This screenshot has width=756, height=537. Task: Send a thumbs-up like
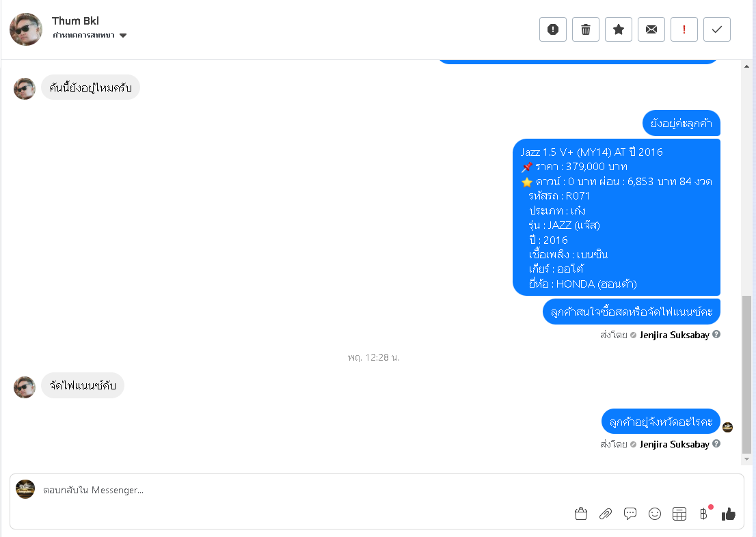pyautogui.click(x=729, y=514)
